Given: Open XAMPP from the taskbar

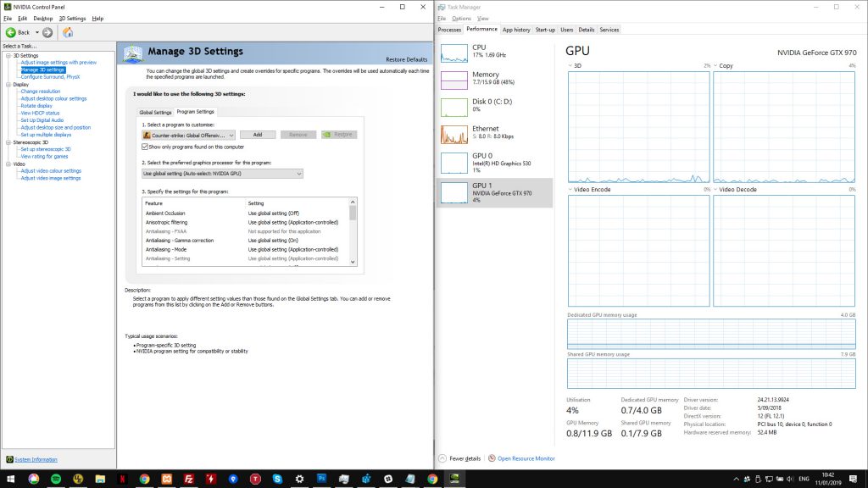Looking at the screenshot, I should coord(167,479).
